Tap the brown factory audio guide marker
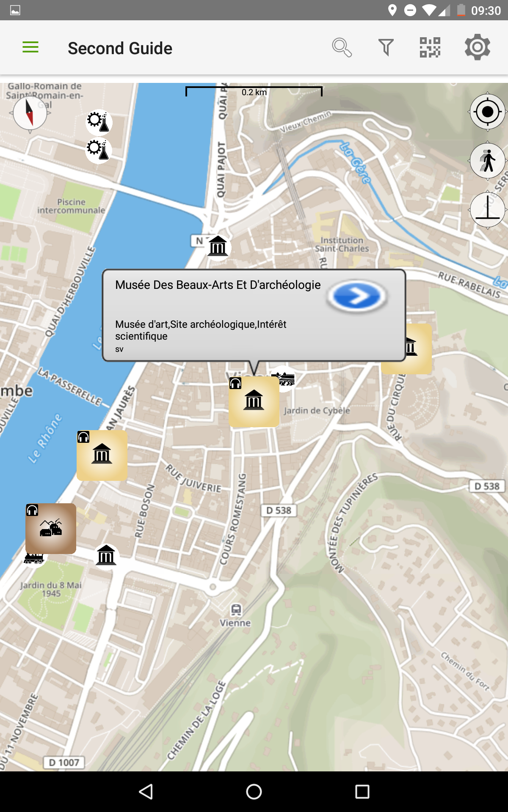Image resolution: width=508 pixels, height=812 pixels. tap(51, 529)
